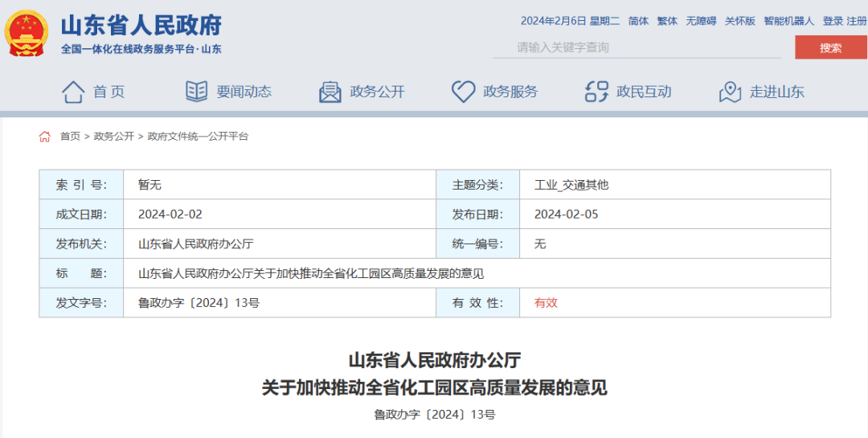Switch to 简体 simplified Chinese

[x=638, y=21]
